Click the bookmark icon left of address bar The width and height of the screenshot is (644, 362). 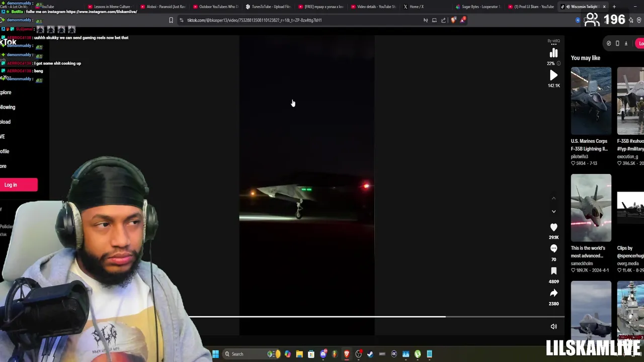point(171,20)
